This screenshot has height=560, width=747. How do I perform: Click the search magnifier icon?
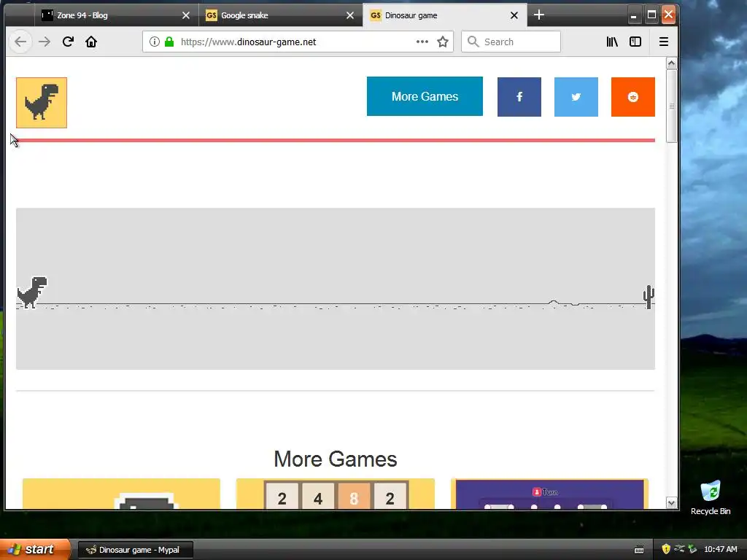(x=473, y=42)
